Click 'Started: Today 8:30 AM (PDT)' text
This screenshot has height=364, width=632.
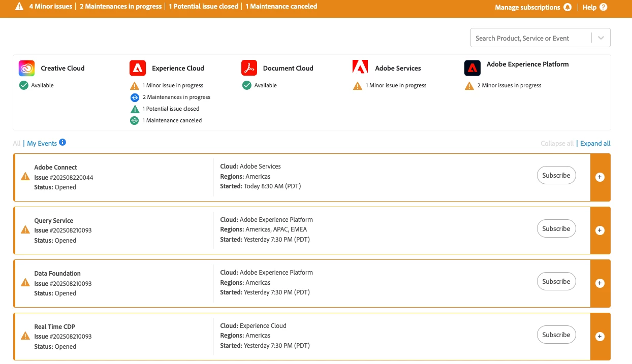click(260, 186)
